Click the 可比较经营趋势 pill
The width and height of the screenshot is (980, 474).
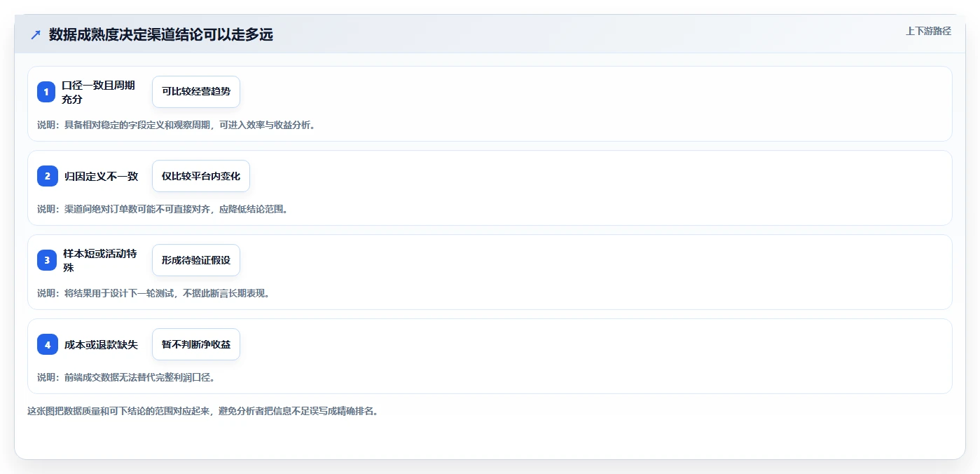coord(196,92)
